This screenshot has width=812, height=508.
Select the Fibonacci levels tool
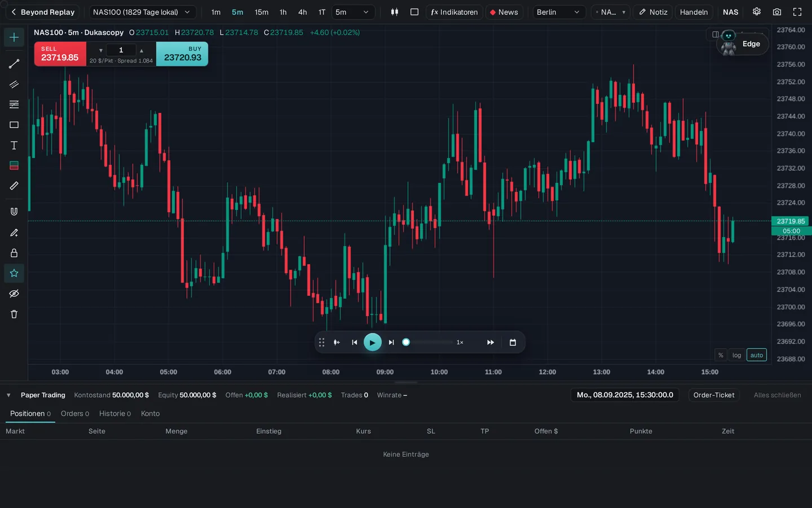click(14, 104)
